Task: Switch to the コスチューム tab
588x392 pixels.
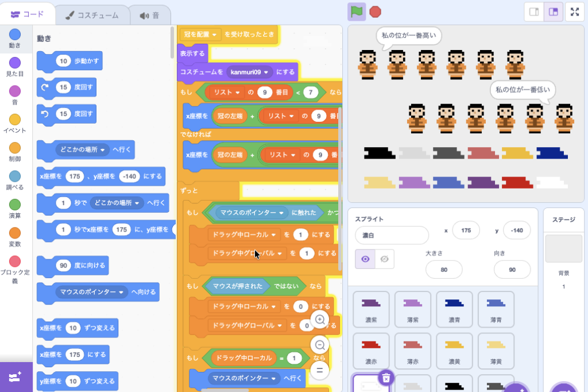Action: [x=92, y=16]
